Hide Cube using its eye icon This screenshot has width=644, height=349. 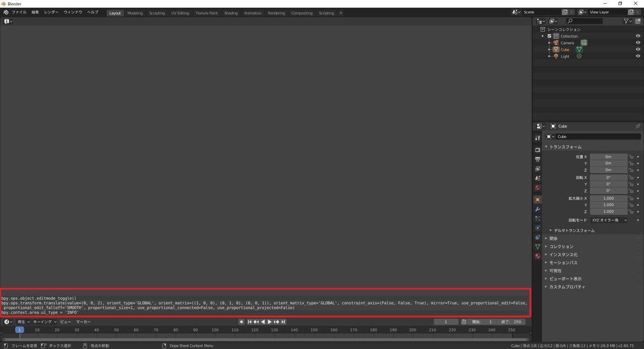638,49
